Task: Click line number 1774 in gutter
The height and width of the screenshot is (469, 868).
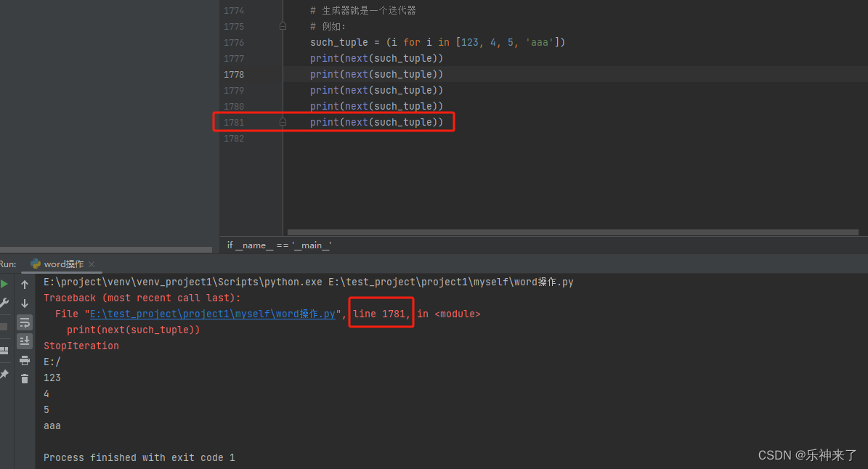Action: (234, 10)
